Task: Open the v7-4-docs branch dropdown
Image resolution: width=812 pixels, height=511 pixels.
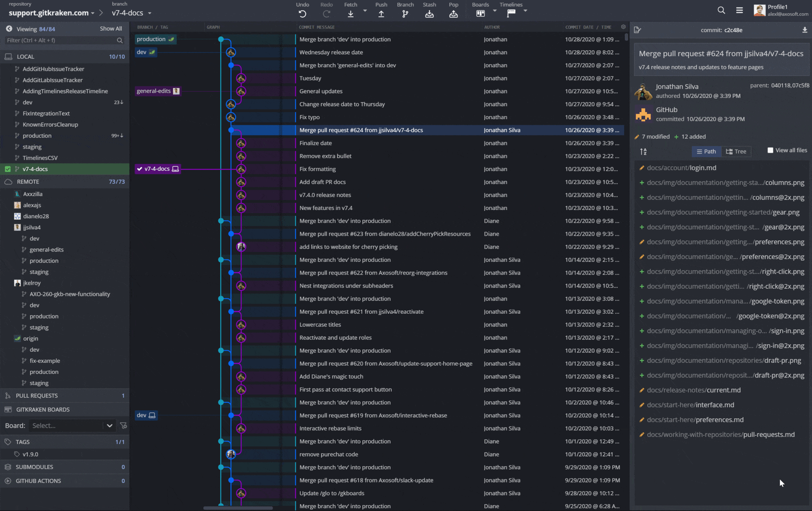Action: click(149, 13)
